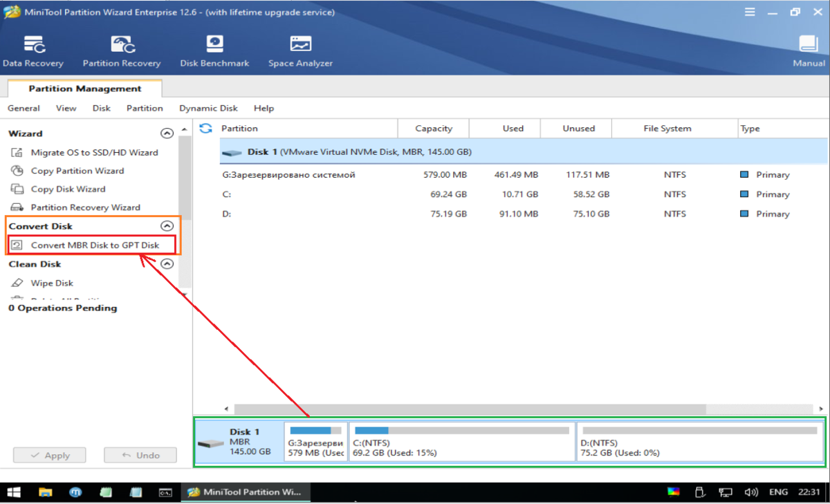This screenshot has height=504, width=830.
Task: Click the network icon in system tray
Action: click(x=726, y=492)
